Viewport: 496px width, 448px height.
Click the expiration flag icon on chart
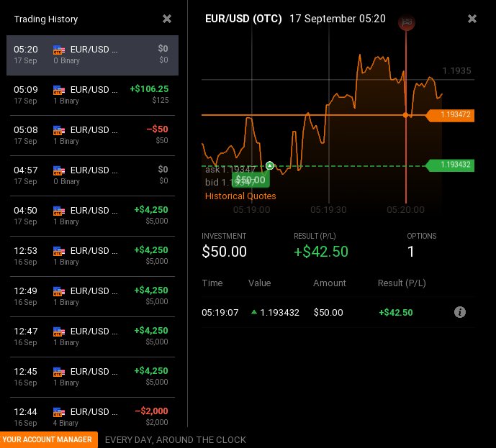tap(407, 22)
